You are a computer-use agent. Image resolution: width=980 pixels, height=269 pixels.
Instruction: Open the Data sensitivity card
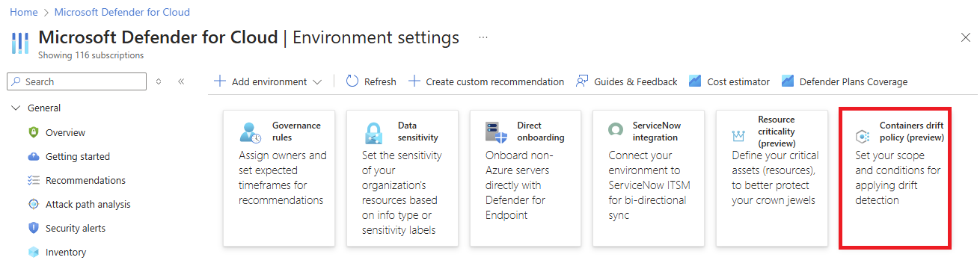point(402,178)
